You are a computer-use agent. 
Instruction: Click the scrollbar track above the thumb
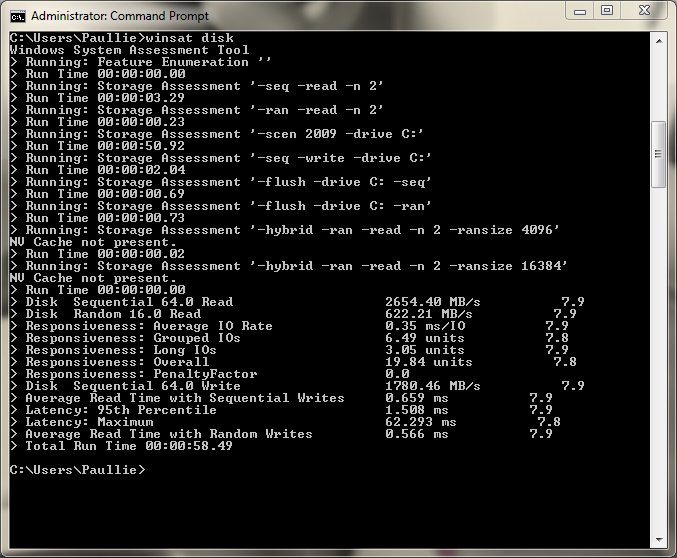pos(658,85)
